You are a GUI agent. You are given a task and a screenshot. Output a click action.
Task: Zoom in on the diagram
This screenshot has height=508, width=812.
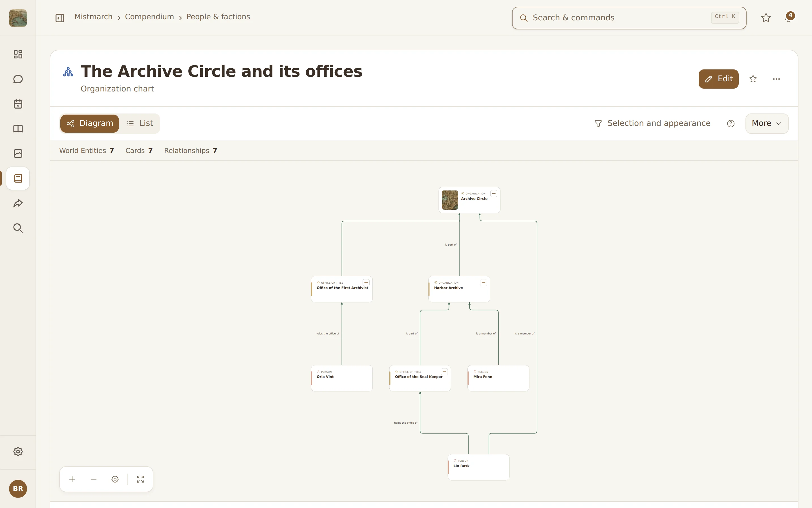pos(72,479)
